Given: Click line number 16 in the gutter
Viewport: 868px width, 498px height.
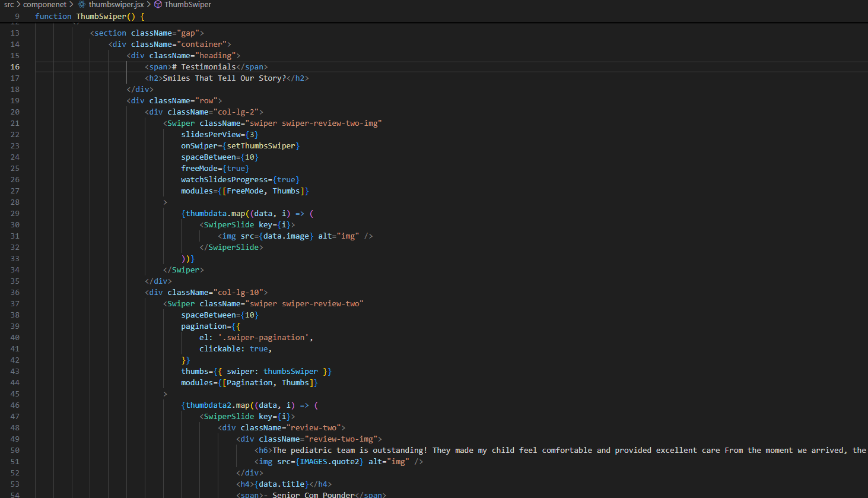Looking at the screenshot, I should point(15,66).
